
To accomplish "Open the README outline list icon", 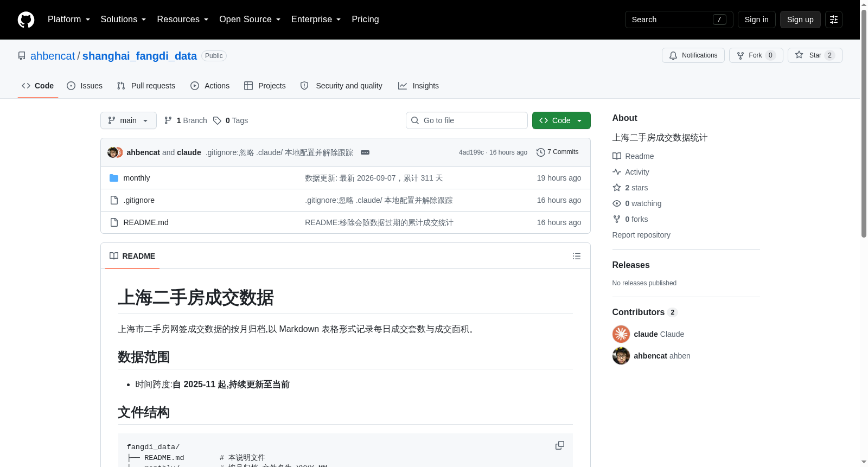I will tap(577, 256).
